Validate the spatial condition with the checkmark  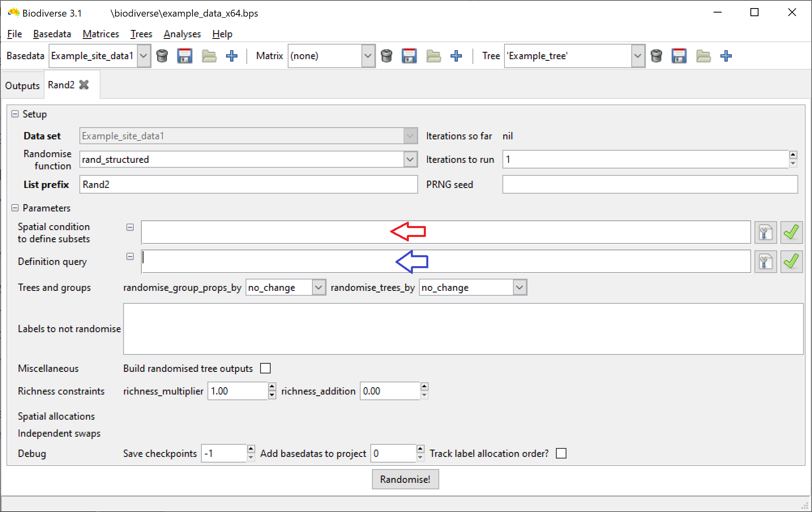coord(791,232)
